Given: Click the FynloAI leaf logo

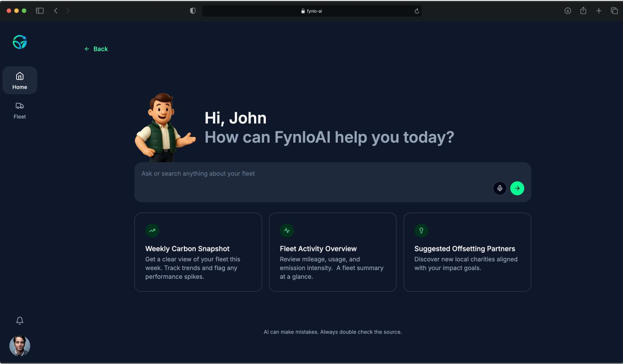Looking at the screenshot, I should tap(20, 42).
